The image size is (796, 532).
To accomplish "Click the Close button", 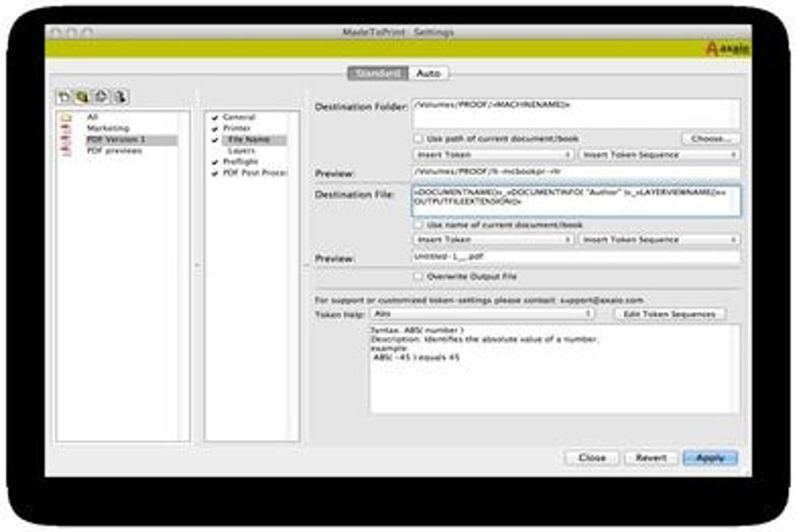I will [592, 458].
